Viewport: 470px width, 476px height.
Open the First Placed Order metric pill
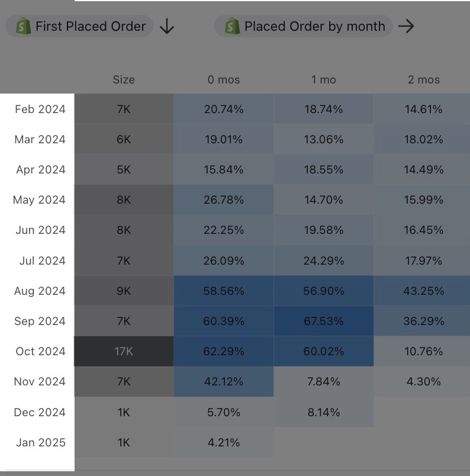click(90, 27)
